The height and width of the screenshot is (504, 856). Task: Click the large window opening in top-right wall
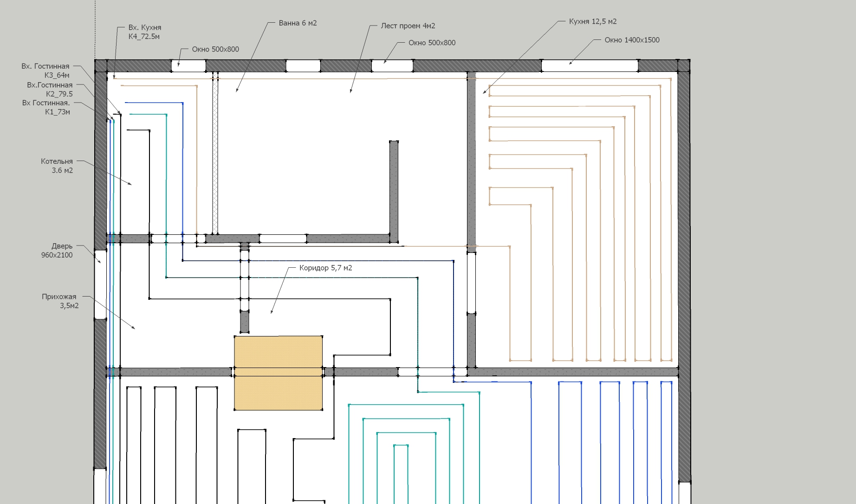coord(590,65)
